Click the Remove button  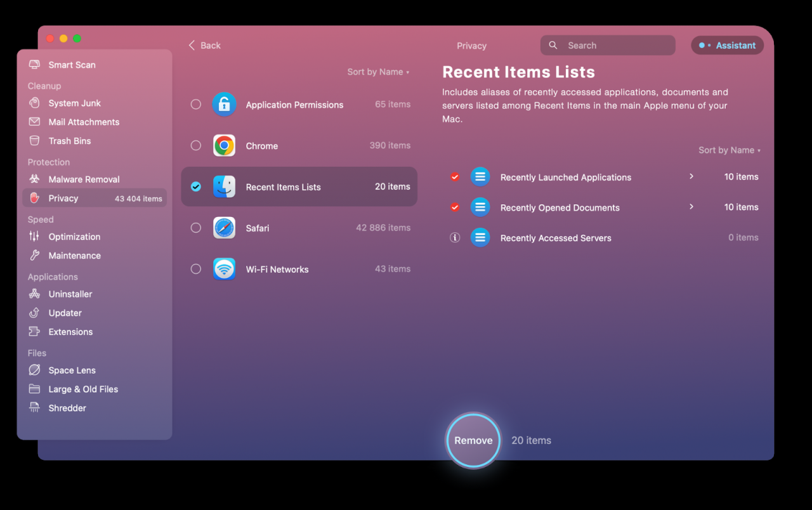click(473, 440)
